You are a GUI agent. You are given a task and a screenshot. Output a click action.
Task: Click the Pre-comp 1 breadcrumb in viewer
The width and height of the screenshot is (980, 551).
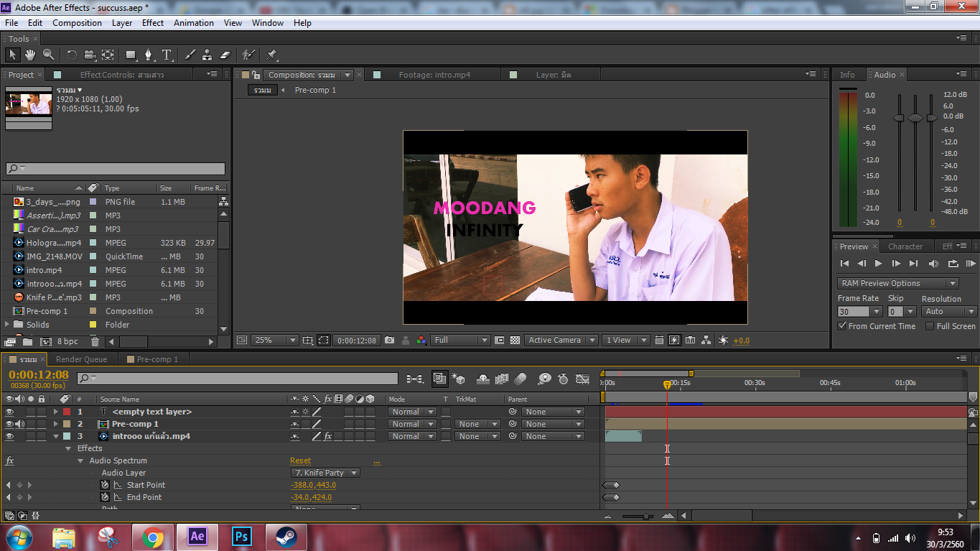pos(315,90)
